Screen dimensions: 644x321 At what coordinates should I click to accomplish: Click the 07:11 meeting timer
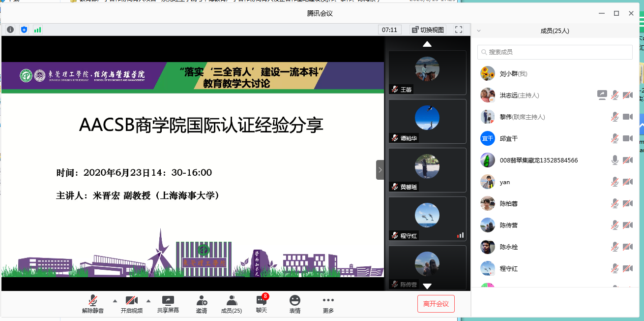[x=390, y=30]
